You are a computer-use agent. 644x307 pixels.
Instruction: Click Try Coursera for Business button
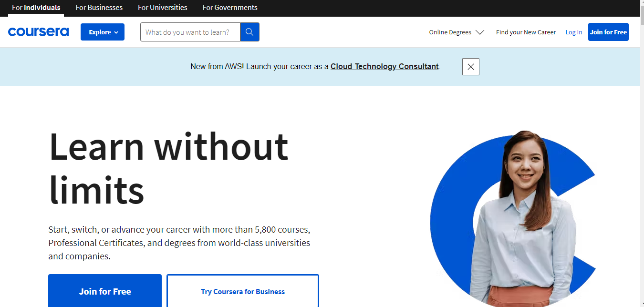[x=243, y=291]
